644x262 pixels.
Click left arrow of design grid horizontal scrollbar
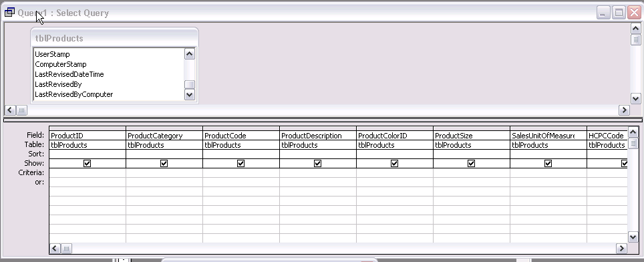[x=55, y=249]
